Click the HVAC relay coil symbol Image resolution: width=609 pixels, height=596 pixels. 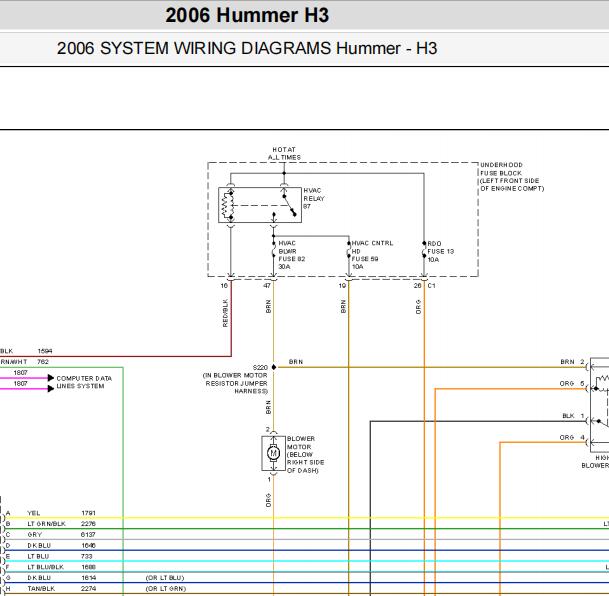(x=227, y=205)
